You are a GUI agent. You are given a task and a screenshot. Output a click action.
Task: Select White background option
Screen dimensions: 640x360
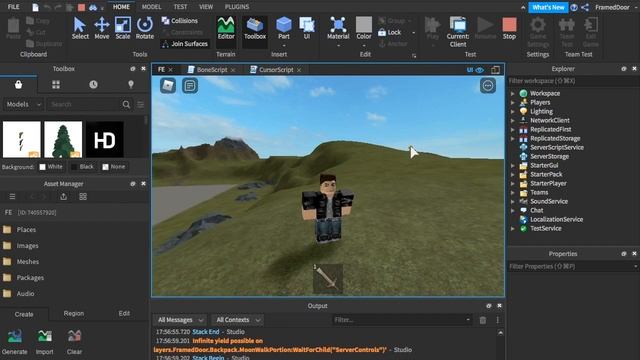pyautogui.click(x=51, y=167)
